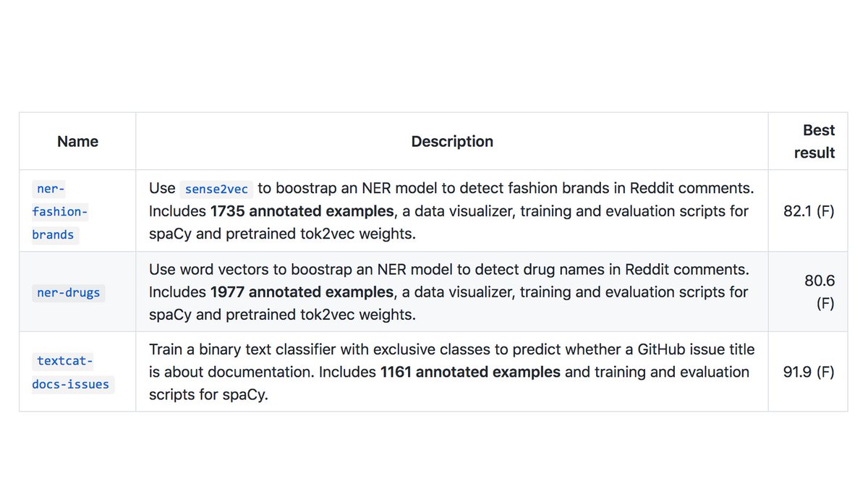Click the Description column header
The height and width of the screenshot is (489, 868).
tap(452, 142)
